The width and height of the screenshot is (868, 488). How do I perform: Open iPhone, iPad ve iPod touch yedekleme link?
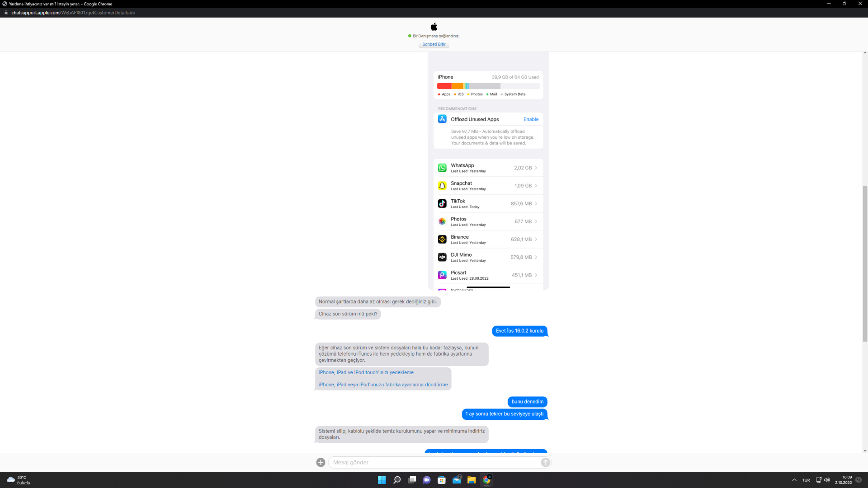[x=366, y=372]
